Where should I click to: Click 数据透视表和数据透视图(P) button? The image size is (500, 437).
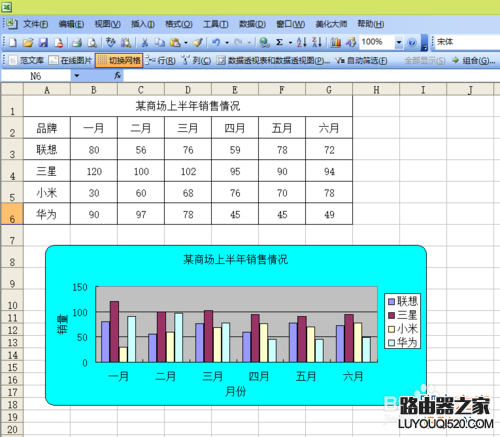(x=273, y=60)
